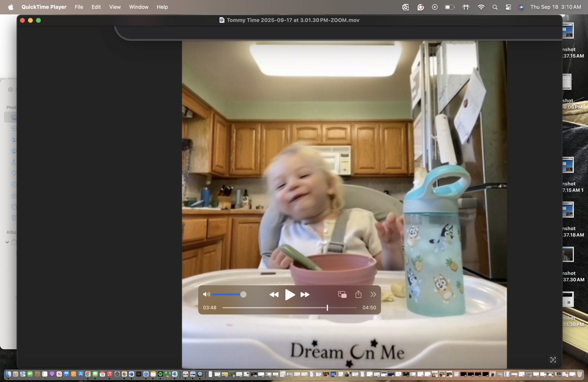This screenshot has height=382, width=588.
Task: Open Wi-Fi menu
Action: (481, 7)
